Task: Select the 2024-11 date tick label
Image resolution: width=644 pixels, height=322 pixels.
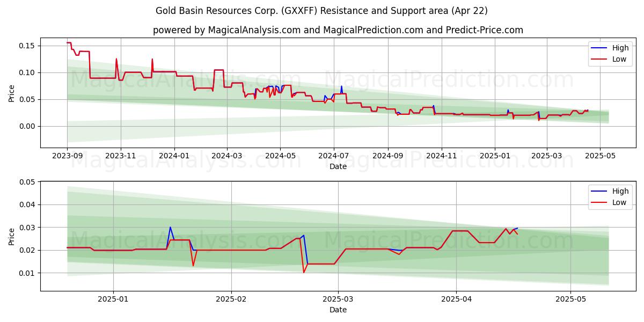Action: 441,156
